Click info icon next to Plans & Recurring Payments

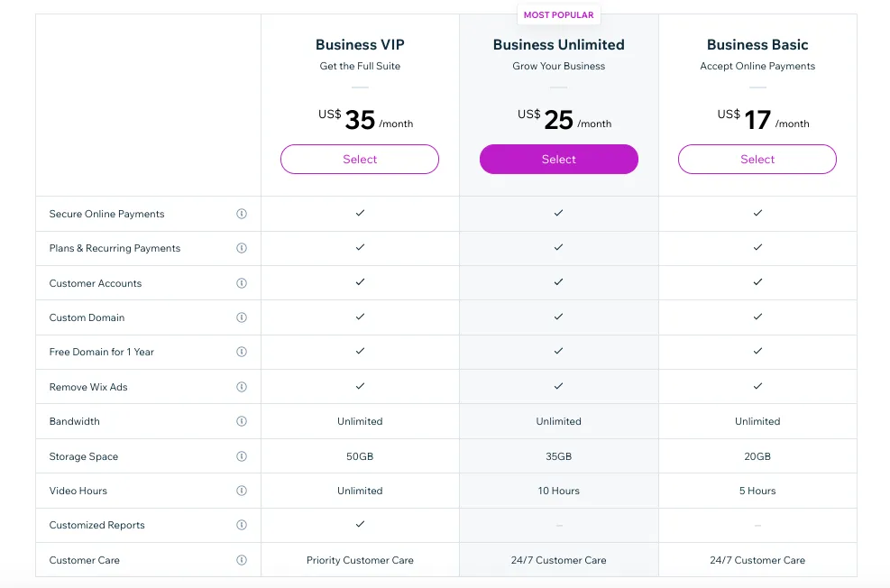point(242,248)
